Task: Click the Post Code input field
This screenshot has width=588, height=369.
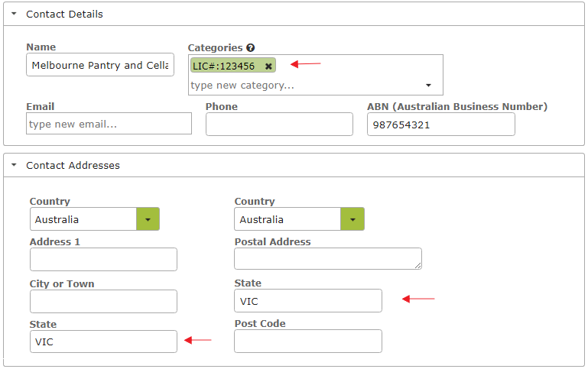Action: pyautogui.click(x=308, y=341)
